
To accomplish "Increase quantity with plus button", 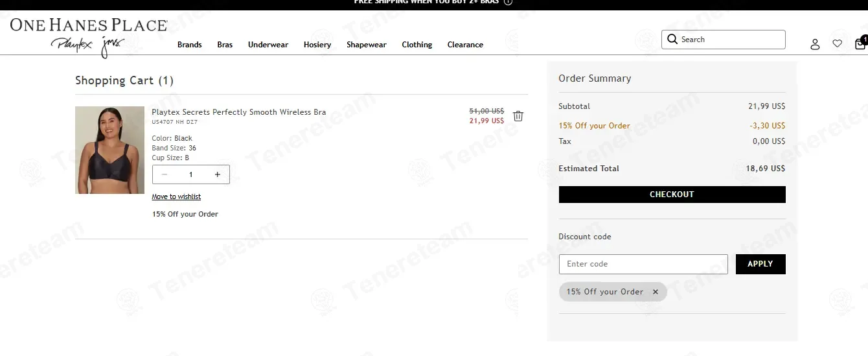I will tap(217, 174).
